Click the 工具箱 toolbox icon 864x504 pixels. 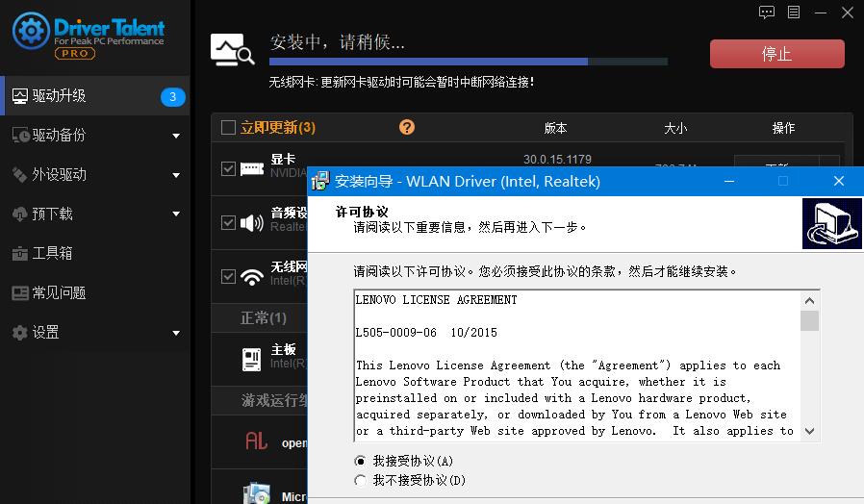(x=20, y=253)
